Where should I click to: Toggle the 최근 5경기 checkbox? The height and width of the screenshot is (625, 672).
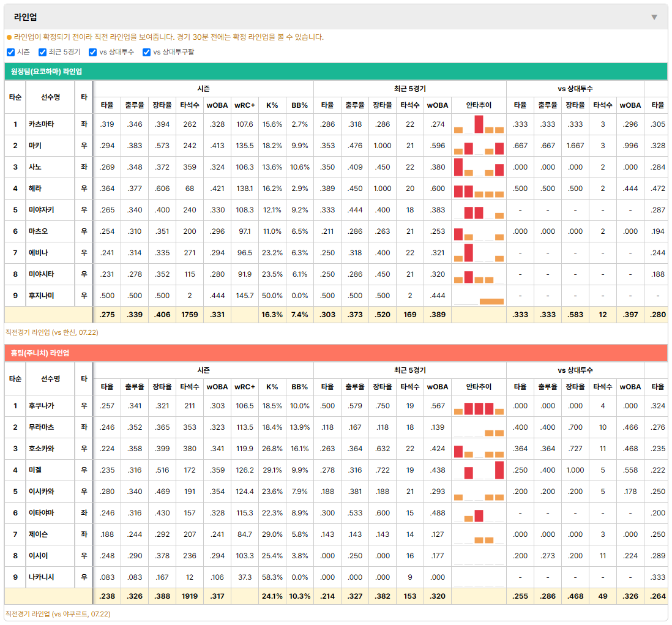(x=42, y=52)
